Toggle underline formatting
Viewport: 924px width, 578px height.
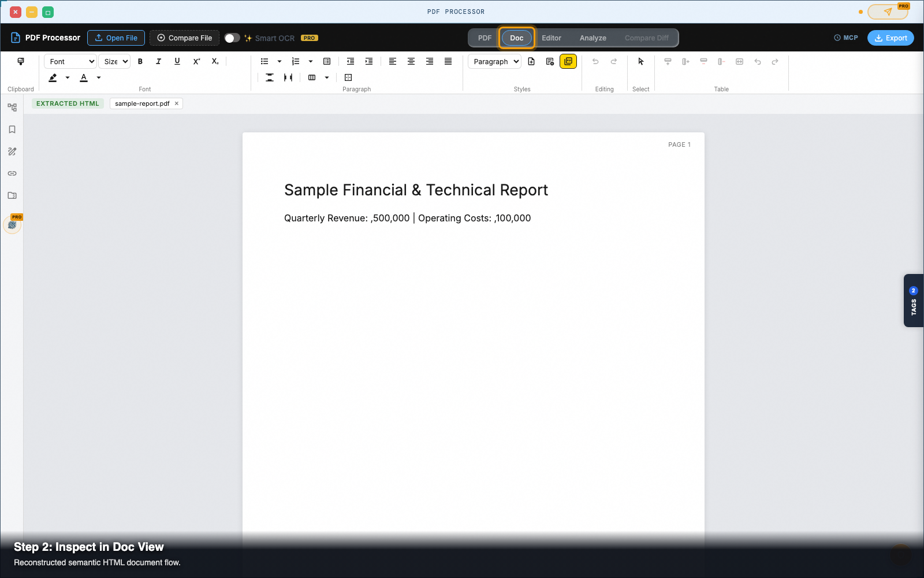[x=177, y=61]
